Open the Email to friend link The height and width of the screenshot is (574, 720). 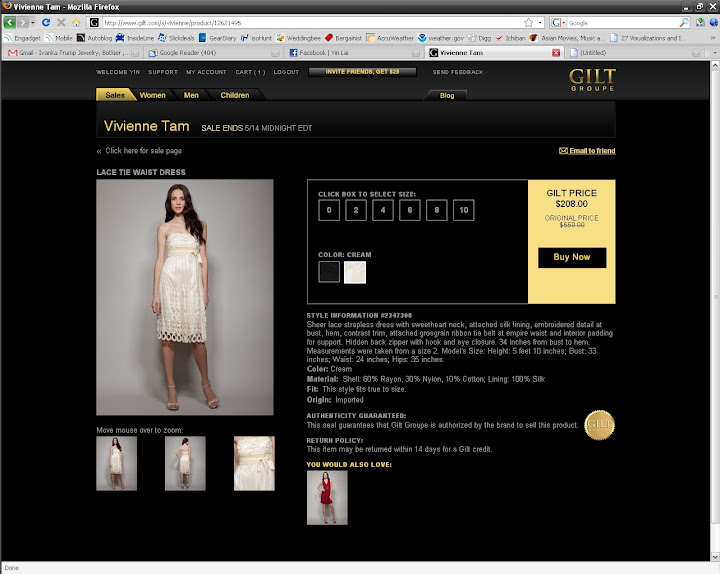587,151
